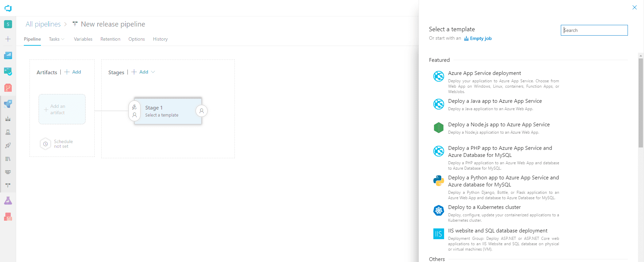The width and height of the screenshot is (644, 262).
Task: Switch to the Options tab
Action: pos(137,39)
